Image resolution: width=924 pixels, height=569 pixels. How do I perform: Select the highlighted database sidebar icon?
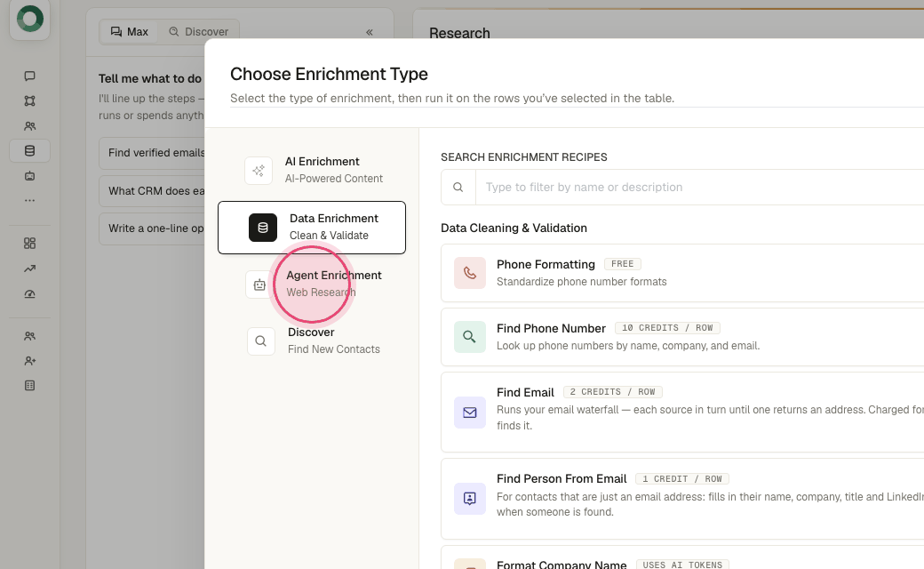29,151
